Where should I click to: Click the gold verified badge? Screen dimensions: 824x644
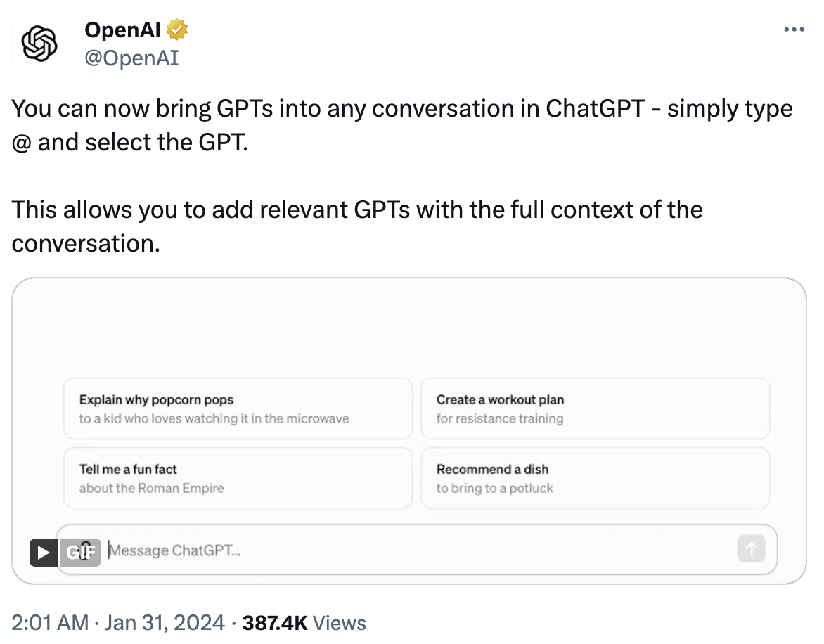(176, 30)
